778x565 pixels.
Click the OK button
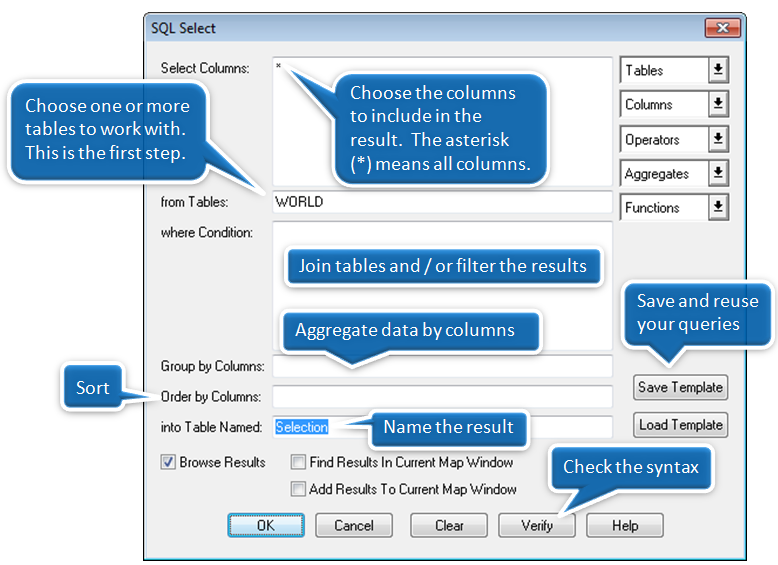coord(265,525)
